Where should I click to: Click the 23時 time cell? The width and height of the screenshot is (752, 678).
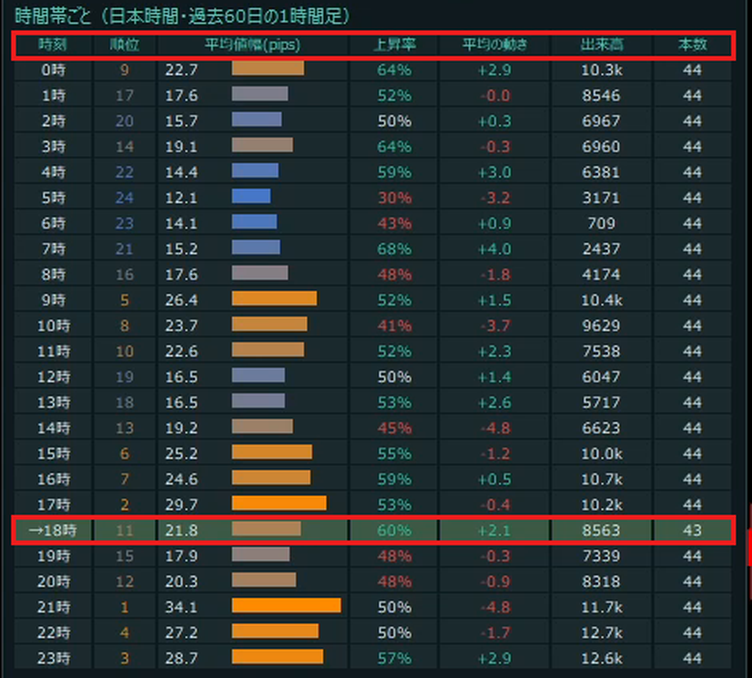tap(53, 658)
